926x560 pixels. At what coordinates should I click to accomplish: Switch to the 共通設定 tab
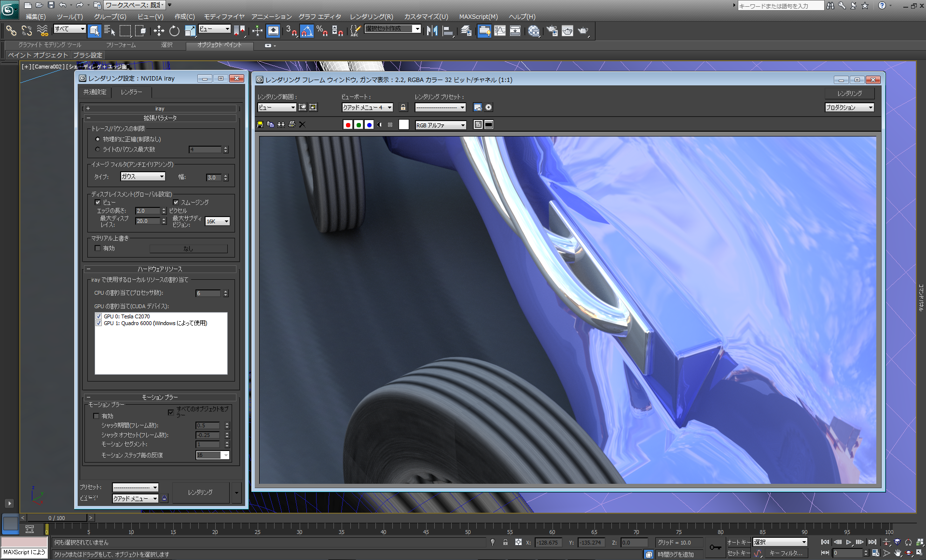tap(95, 92)
